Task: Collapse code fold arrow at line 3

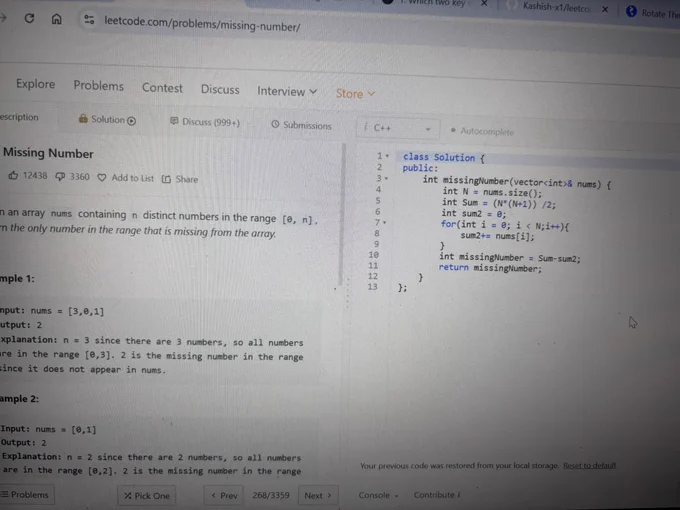Action: (x=386, y=178)
